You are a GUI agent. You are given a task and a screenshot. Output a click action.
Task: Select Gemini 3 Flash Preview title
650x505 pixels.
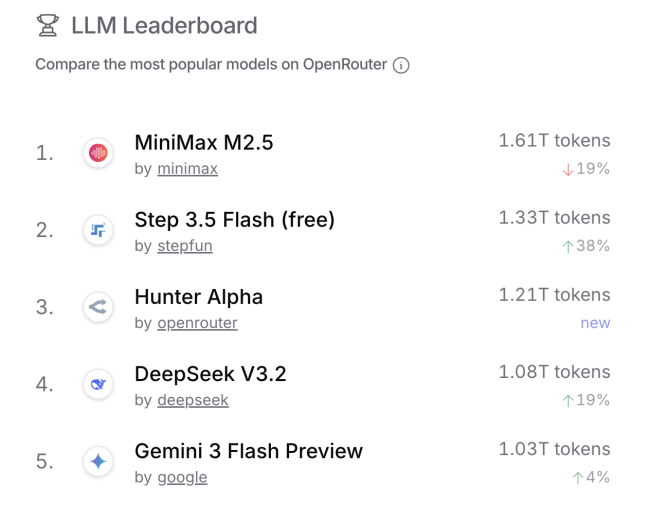click(x=248, y=451)
